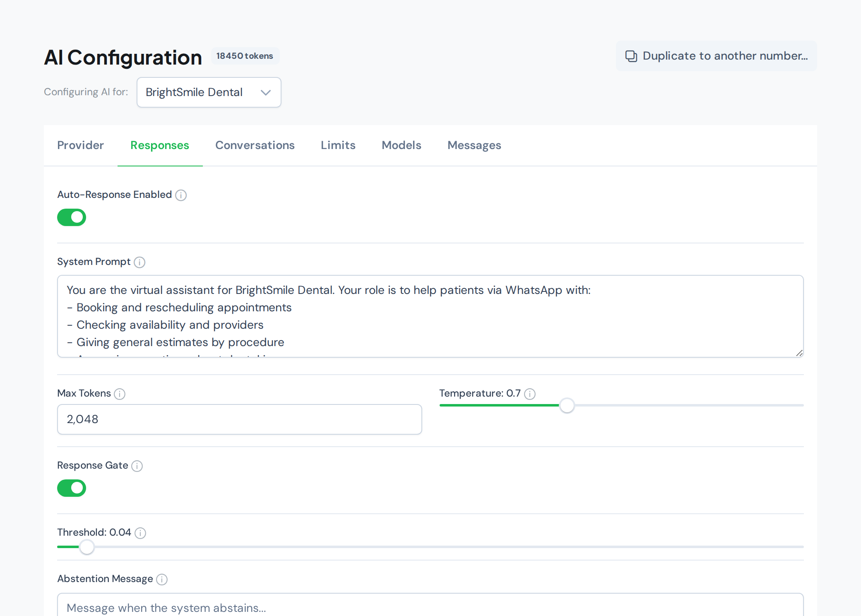
Task: Click the 'Temperature: 0.7' label
Action: (x=480, y=393)
